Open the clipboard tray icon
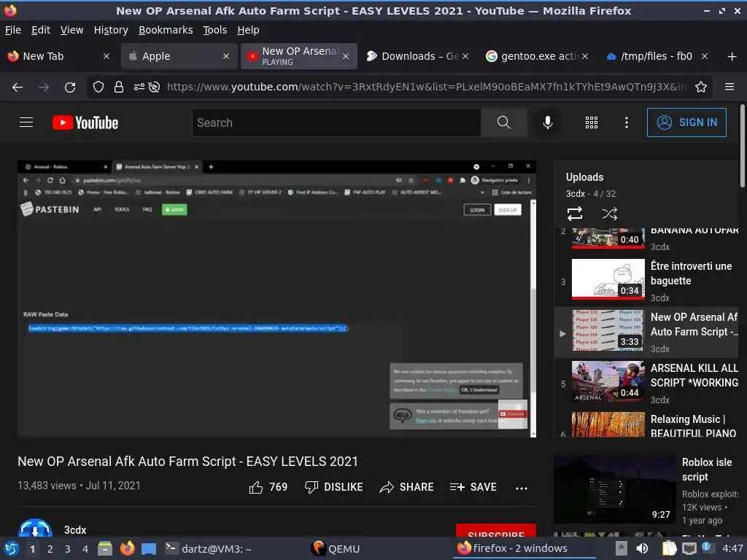 coord(670,548)
